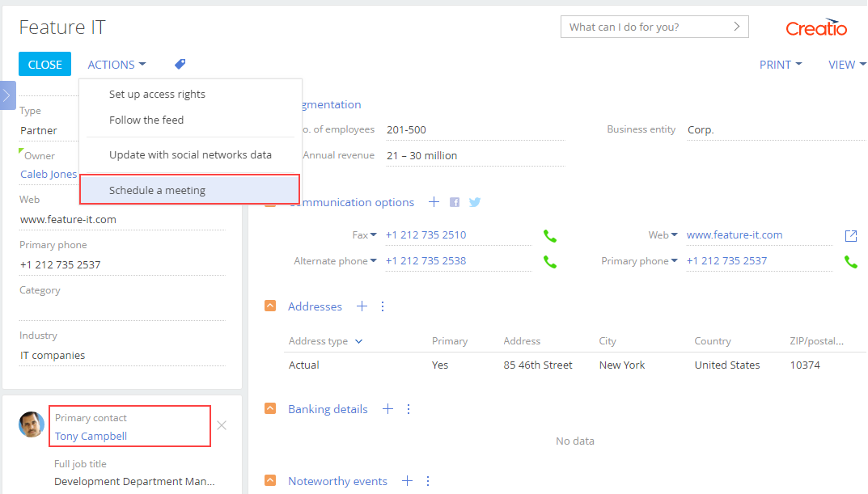Click country cell United States
The height and width of the screenshot is (494, 868).
click(x=727, y=365)
